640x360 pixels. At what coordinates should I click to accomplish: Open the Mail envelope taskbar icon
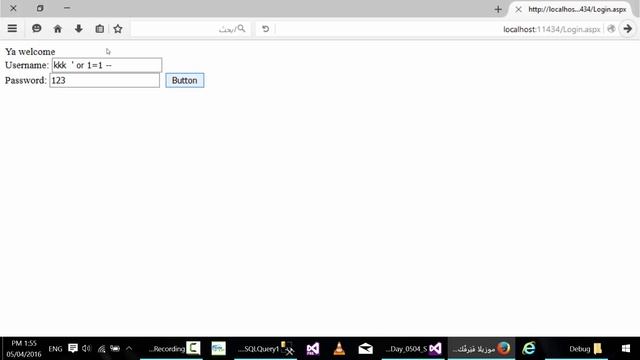(x=365, y=349)
